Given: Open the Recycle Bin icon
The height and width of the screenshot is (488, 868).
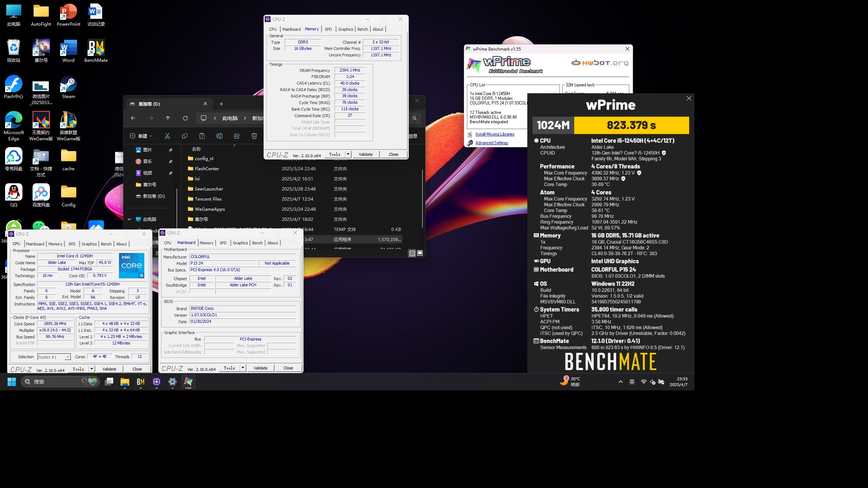Looking at the screenshot, I should pyautogui.click(x=13, y=51).
